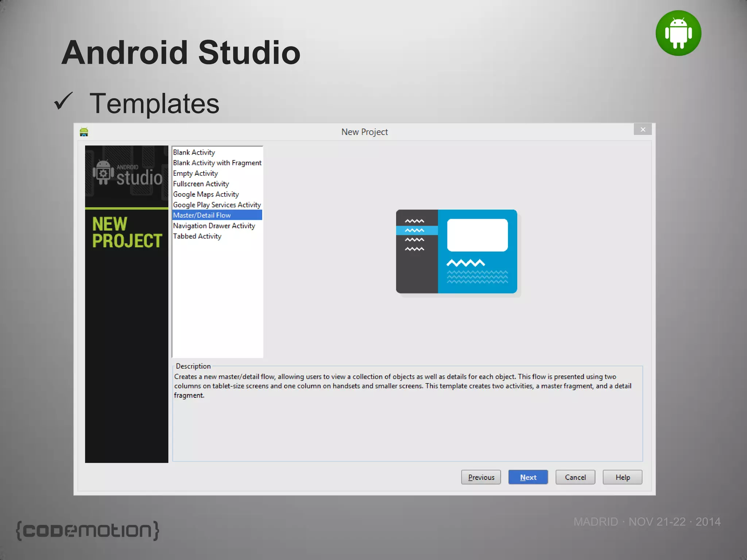Image resolution: width=747 pixels, height=560 pixels.
Task: Choose Fullscreen Activity template
Action: (x=217, y=184)
